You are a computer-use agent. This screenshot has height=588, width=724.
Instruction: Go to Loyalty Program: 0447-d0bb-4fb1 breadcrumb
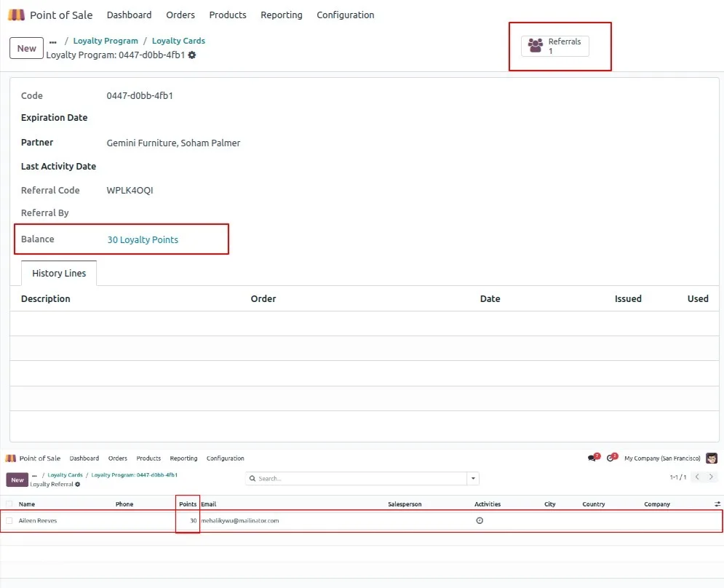[135, 474]
